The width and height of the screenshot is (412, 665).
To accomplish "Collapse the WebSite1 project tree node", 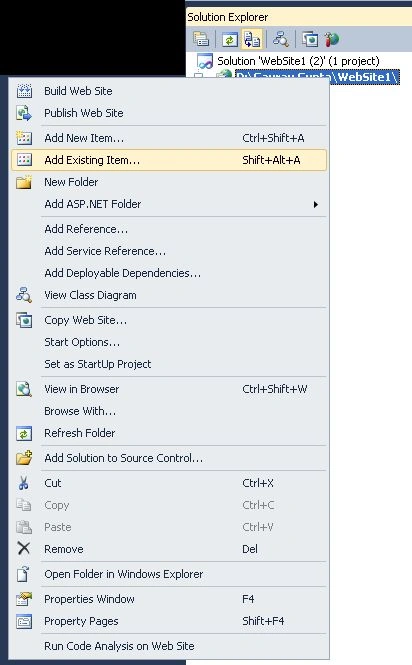I will point(198,76).
